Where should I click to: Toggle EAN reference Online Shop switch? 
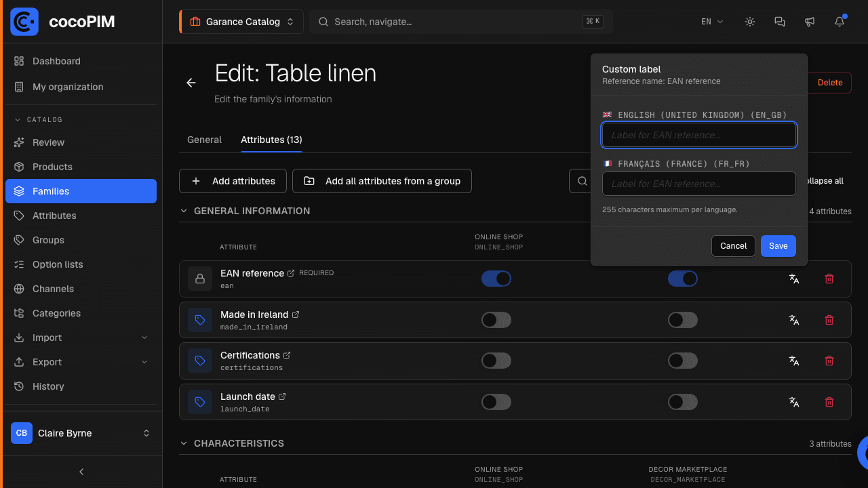tap(496, 279)
